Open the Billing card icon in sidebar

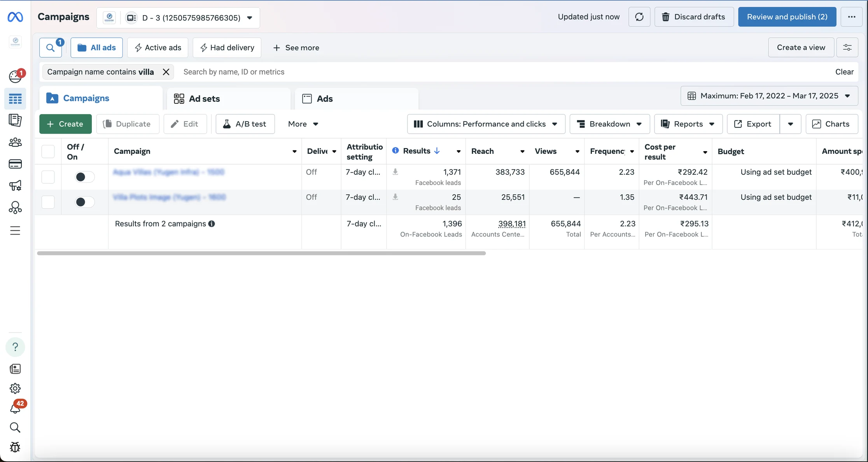[15, 164]
